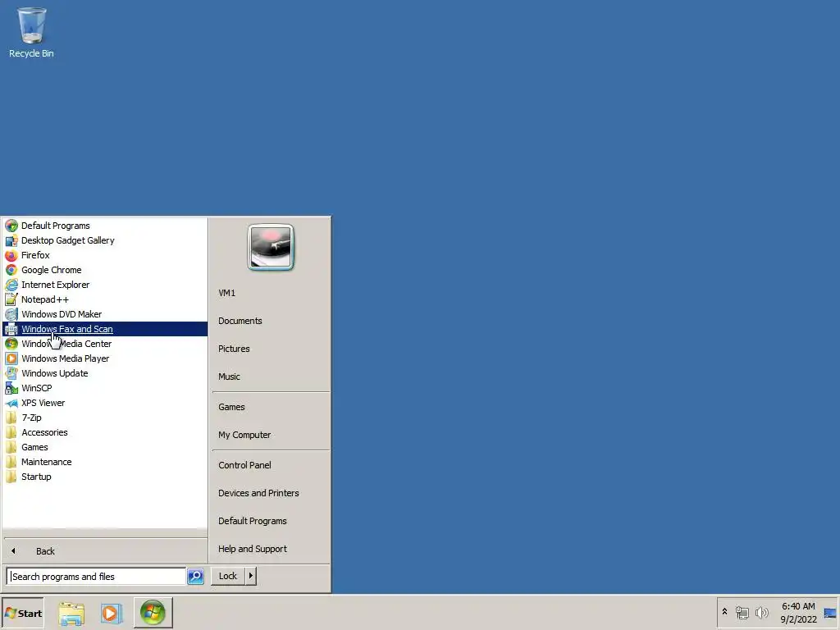Viewport: 840px width, 630px height.
Task: Click the Notepad++ icon
Action: (x=11, y=299)
